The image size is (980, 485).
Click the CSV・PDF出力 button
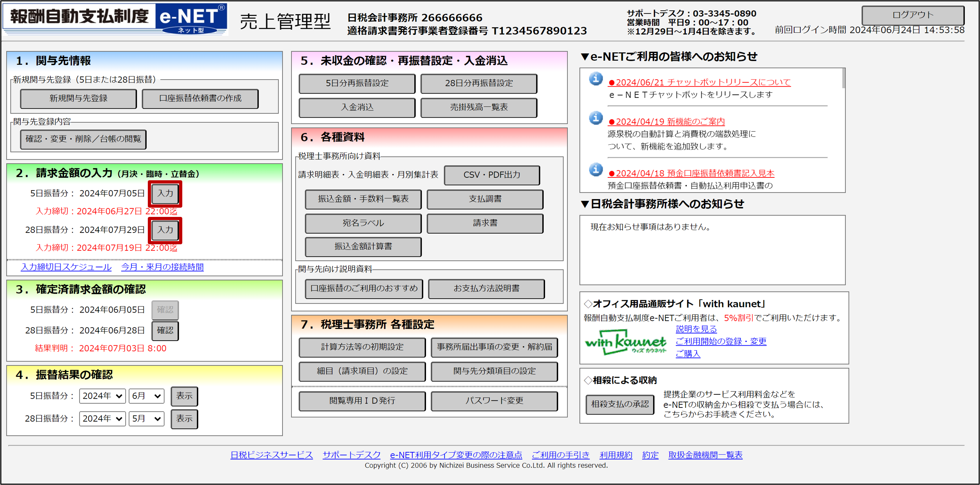tap(491, 175)
